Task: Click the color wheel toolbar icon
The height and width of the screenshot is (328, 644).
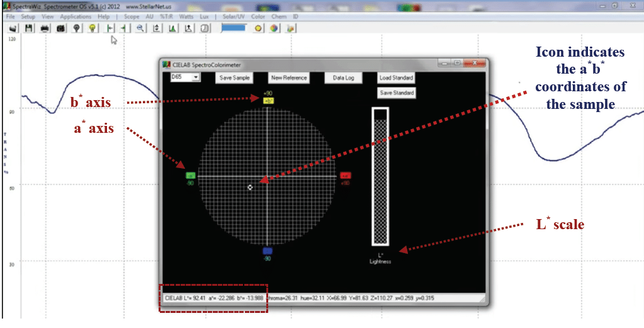Action: (x=274, y=28)
